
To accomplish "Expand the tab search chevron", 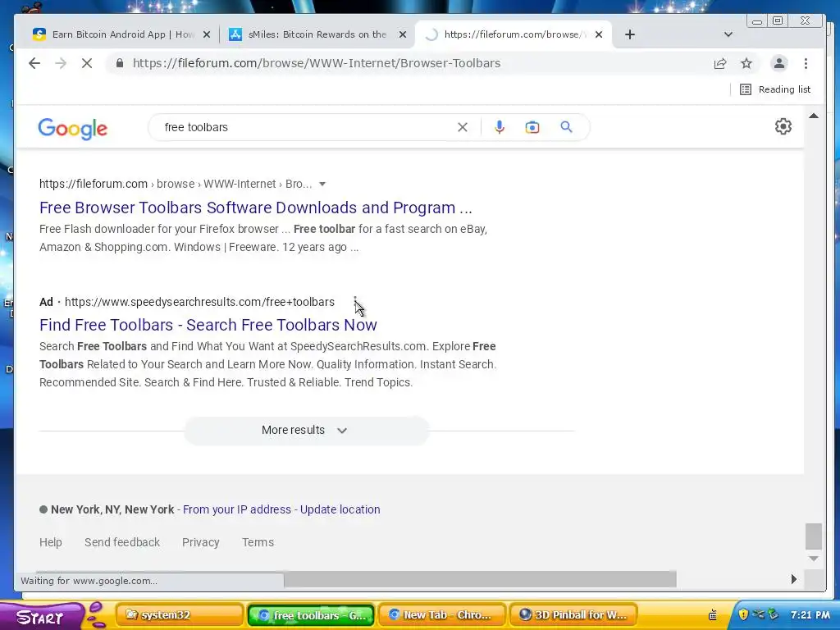I will click(728, 34).
